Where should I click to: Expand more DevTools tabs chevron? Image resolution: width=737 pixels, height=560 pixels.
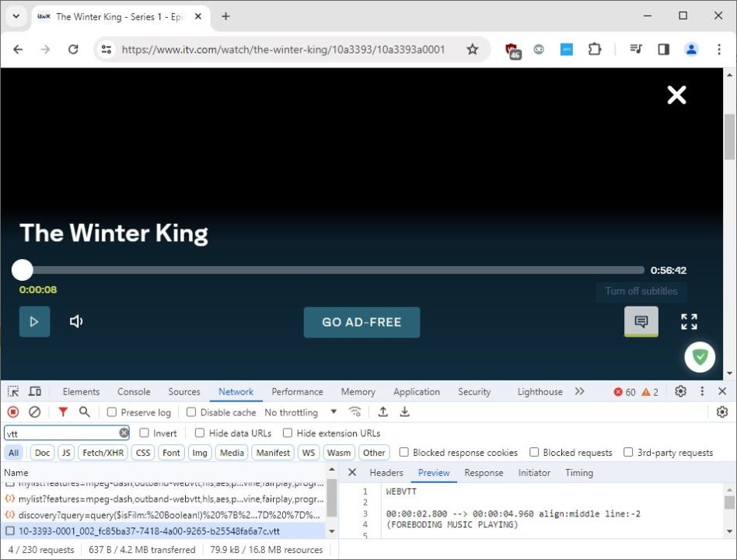coord(579,392)
